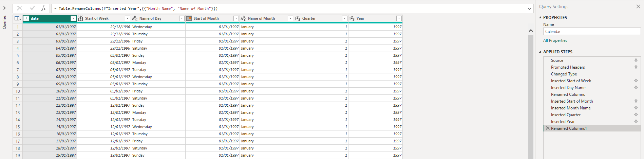
Task: Select the Inserted Month Name step
Action: click(570, 108)
